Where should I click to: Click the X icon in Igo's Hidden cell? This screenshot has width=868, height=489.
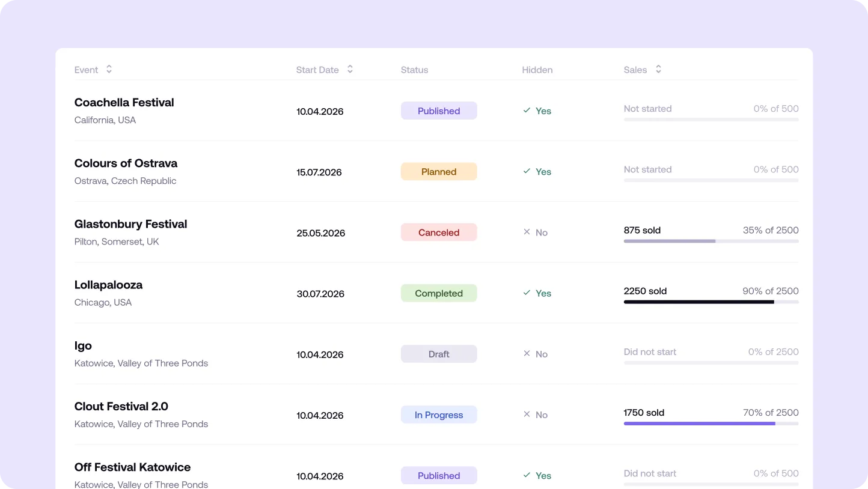click(526, 354)
